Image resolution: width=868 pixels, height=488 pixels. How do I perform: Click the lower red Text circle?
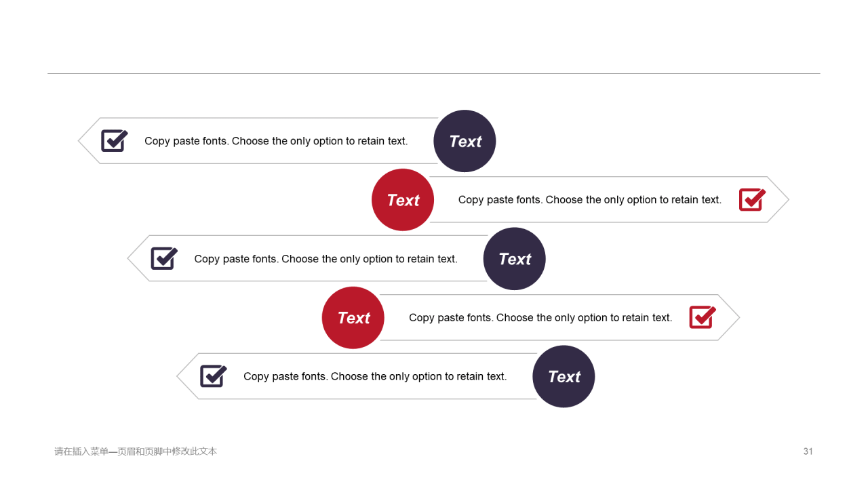tap(353, 318)
